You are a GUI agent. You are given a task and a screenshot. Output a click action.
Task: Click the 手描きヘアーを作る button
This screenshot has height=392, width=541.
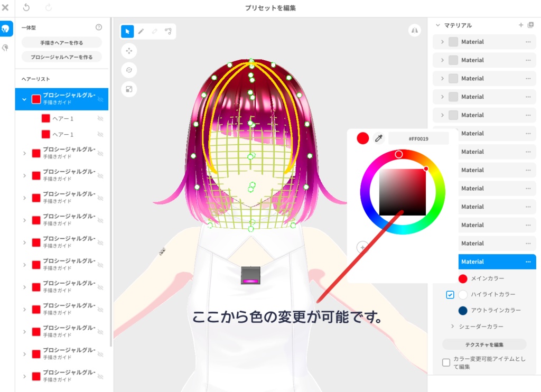click(x=62, y=41)
